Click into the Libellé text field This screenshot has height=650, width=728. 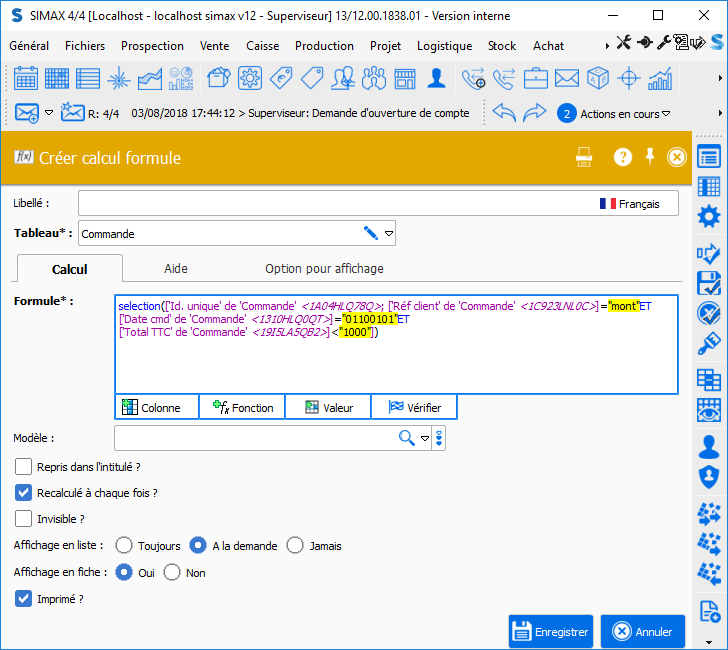[330, 203]
